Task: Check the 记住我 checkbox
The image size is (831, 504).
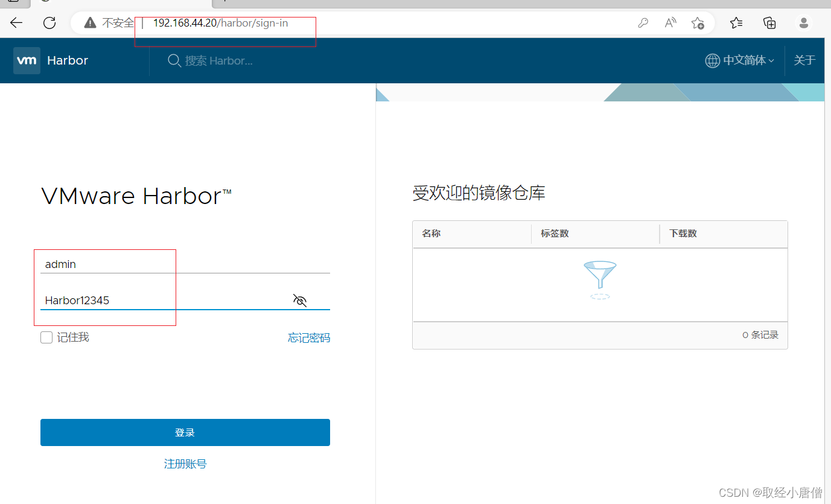Action: tap(46, 337)
